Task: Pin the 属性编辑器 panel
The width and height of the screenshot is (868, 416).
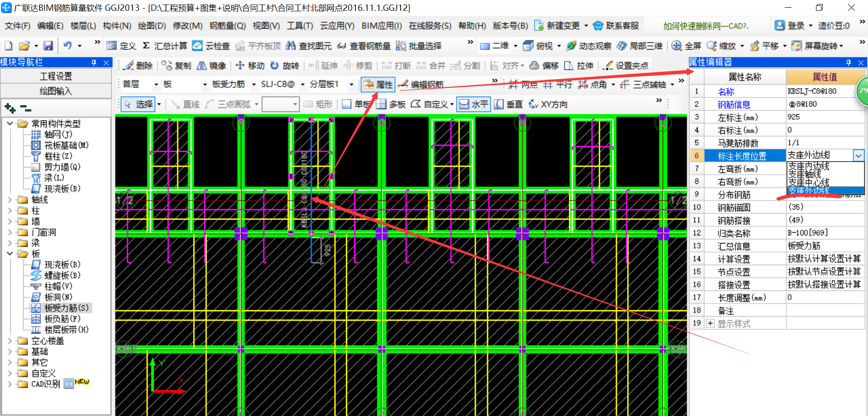Action: pos(849,62)
